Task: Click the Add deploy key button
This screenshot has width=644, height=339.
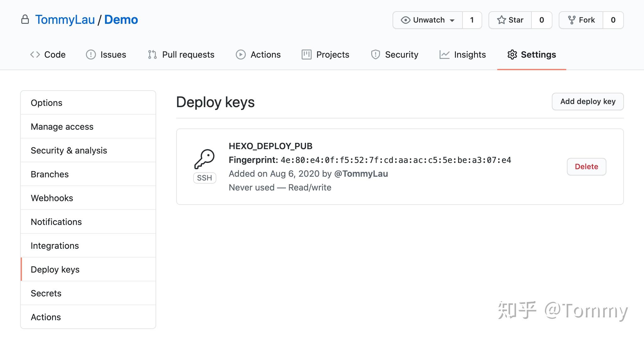Action: click(588, 102)
